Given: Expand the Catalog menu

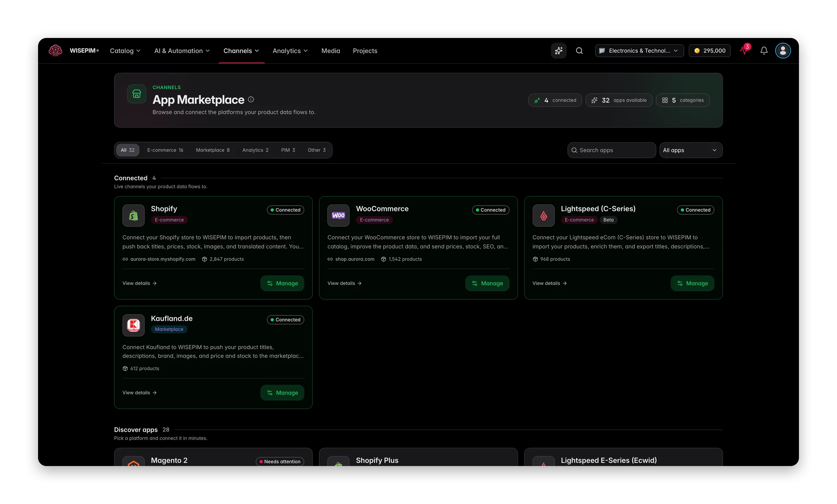Looking at the screenshot, I should [125, 51].
